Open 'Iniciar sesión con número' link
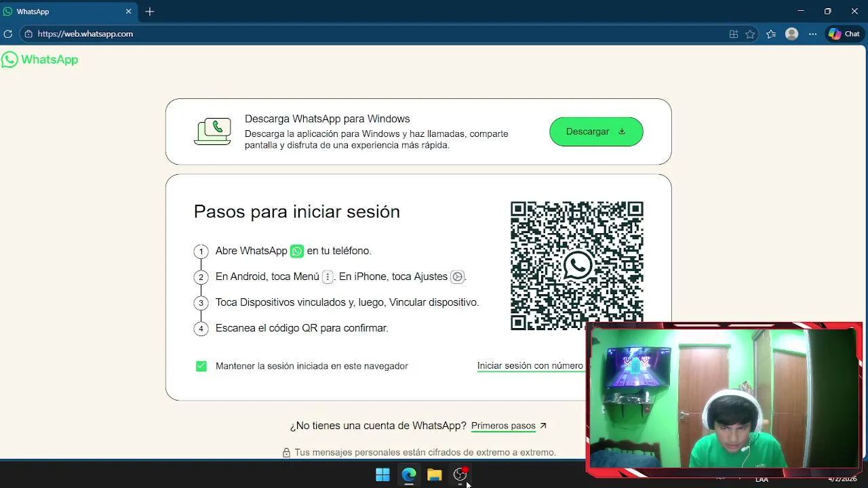 click(530, 365)
